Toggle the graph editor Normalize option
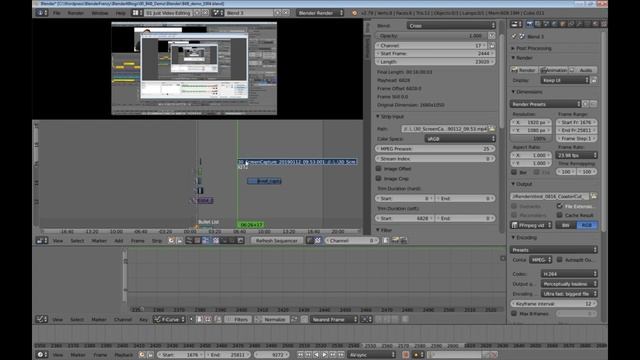The width and height of the screenshot is (640, 360). point(270,320)
